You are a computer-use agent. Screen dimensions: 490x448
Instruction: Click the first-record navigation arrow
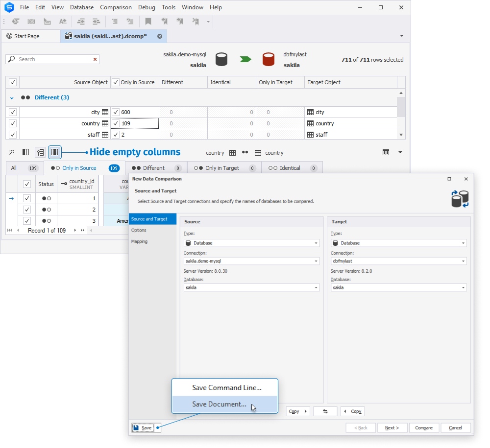tap(10, 231)
